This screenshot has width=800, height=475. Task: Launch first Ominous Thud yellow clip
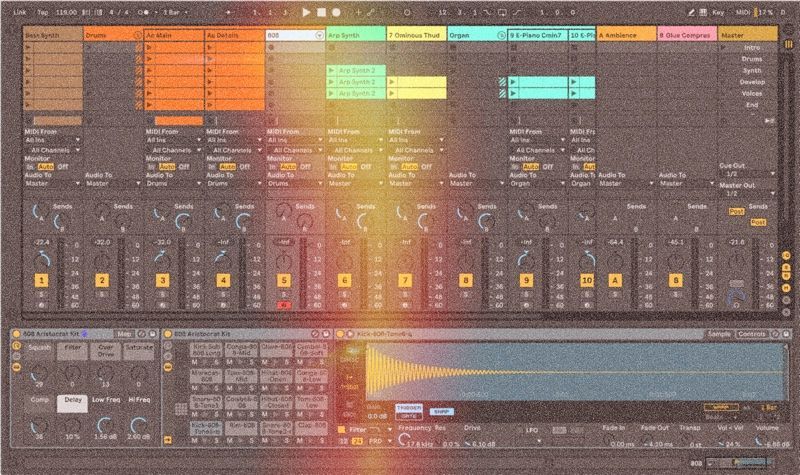point(392,82)
